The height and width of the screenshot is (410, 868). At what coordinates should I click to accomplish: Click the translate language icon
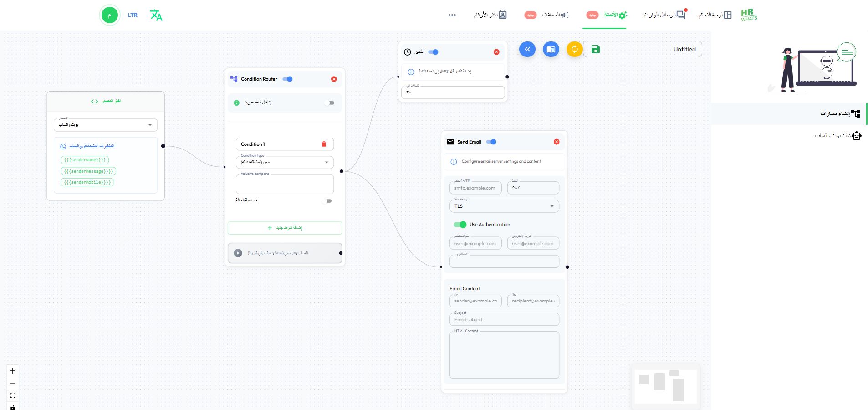[x=156, y=15]
